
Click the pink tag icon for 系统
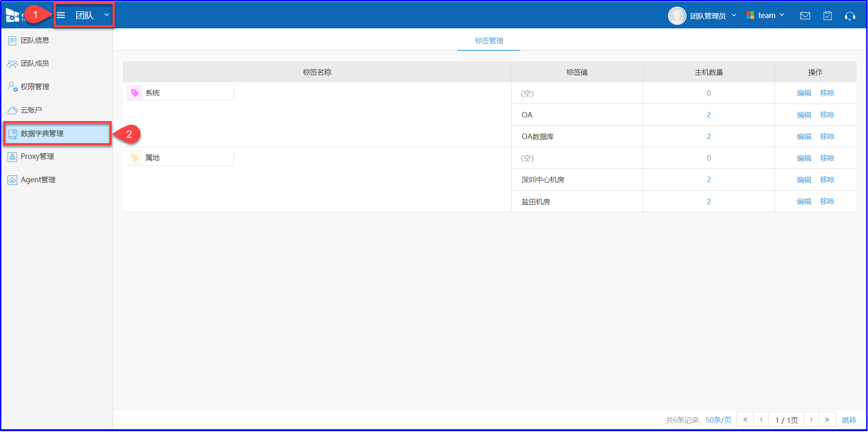pyautogui.click(x=135, y=93)
